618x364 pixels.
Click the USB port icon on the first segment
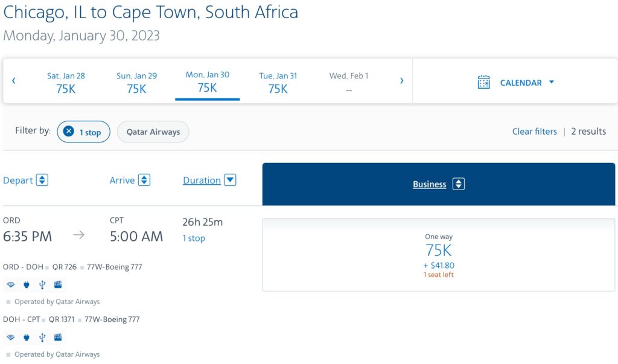coord(42,284)
